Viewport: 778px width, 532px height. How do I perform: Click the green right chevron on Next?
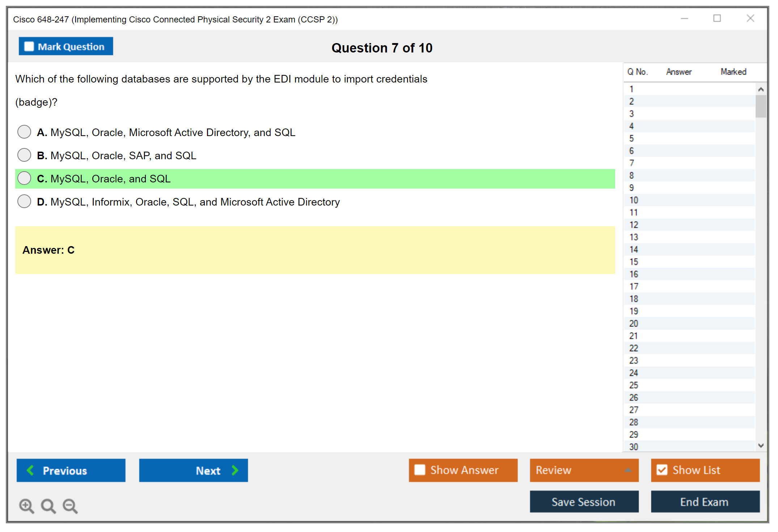[235, 470]
